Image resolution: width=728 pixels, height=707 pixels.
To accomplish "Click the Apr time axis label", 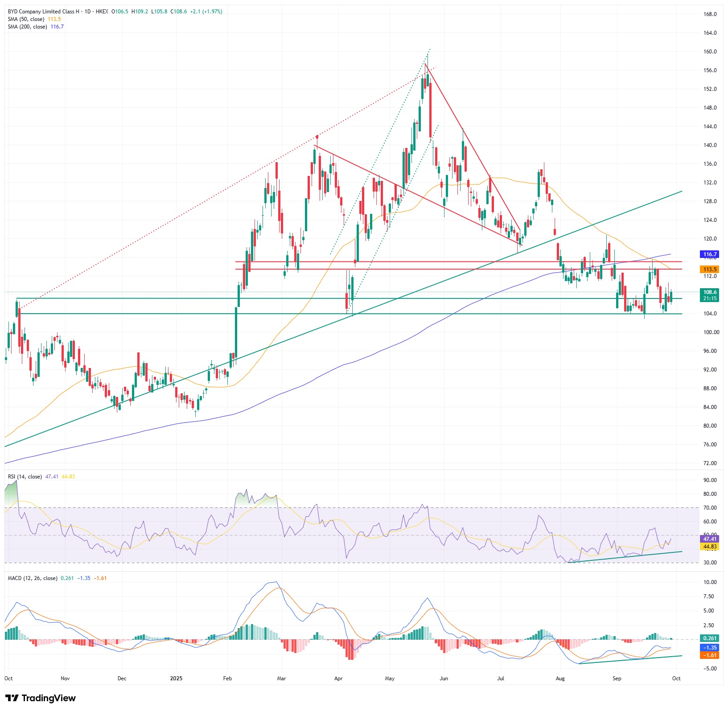I will pyautogui.click(x=338, y=679).
